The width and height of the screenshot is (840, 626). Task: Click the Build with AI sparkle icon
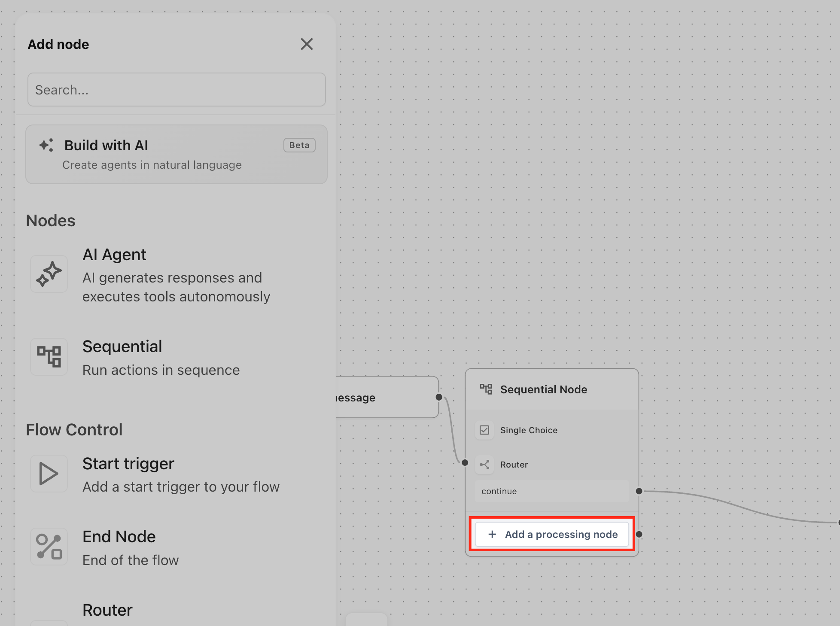pyautogui.click(x=46, y=145)
